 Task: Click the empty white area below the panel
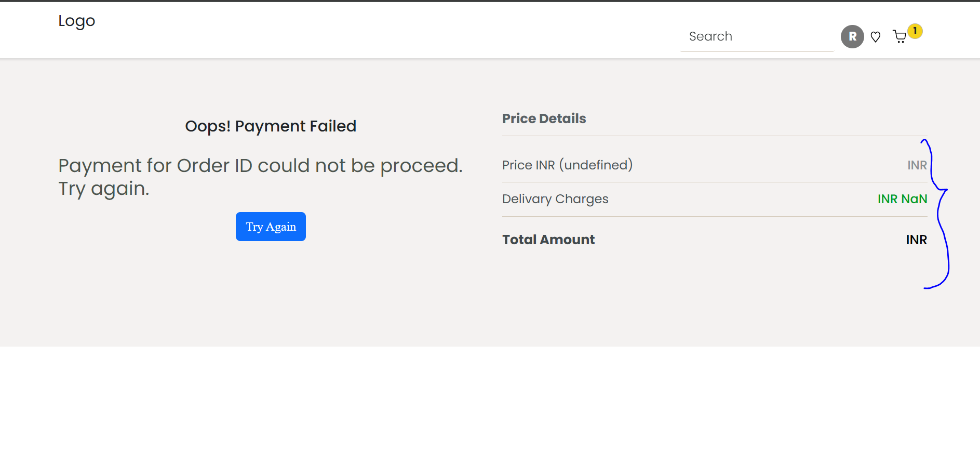point(490,405)
